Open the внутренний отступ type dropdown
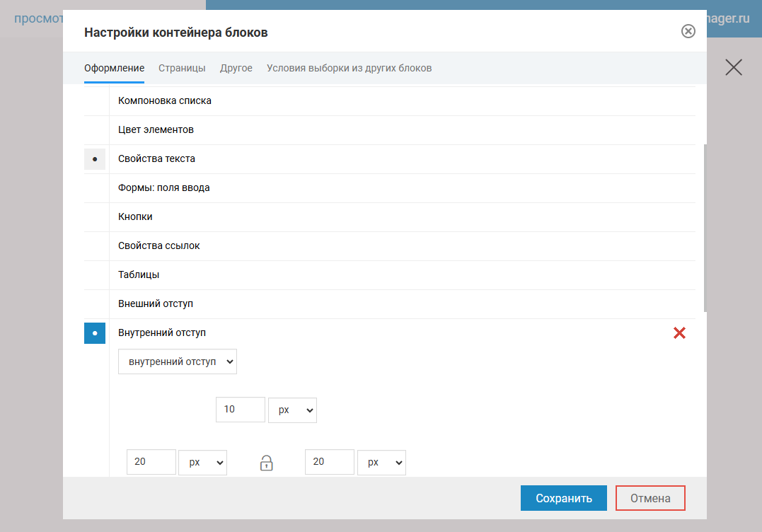The width and height of the screenshot is (762, 532). [x=178, y=362]
